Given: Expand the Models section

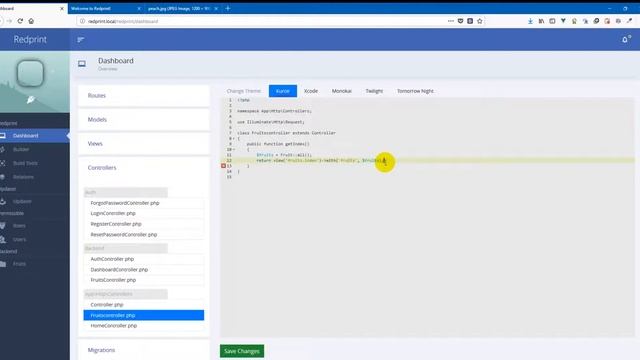Looking at the screenshot, I should [x=144, y=120].
